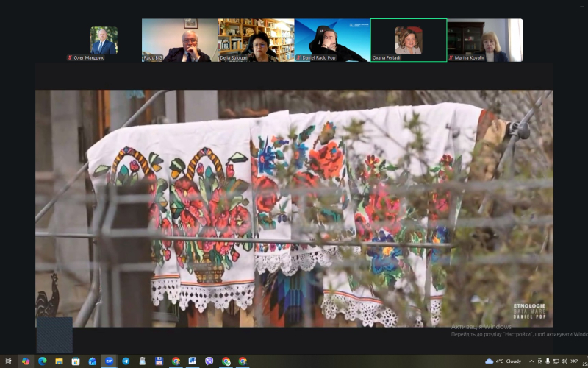This screenshot has width=588, height=368.
Task: Open Microsoft Store taskbar icon
Action: [76, 361]
